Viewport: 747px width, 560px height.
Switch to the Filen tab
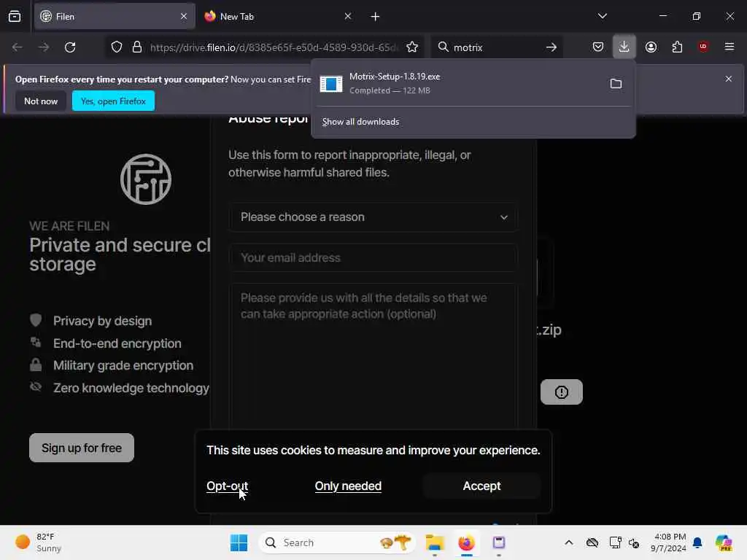tap(115, 17)
